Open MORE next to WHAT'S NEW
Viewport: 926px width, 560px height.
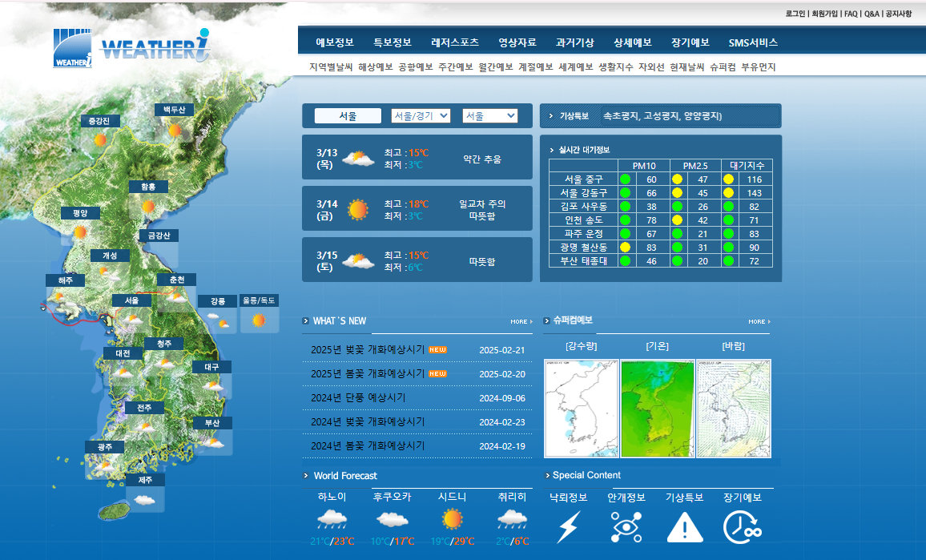[x=519, y=320]
